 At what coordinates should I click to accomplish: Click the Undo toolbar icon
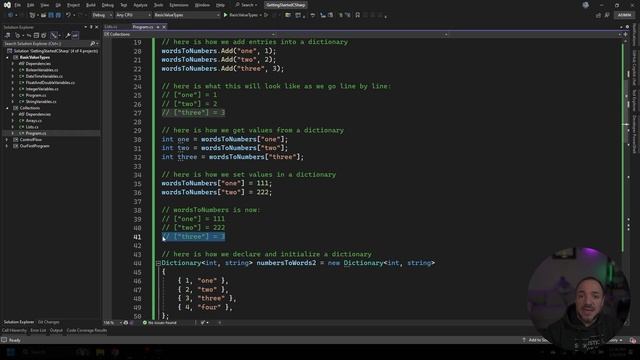tap(68, 15)
